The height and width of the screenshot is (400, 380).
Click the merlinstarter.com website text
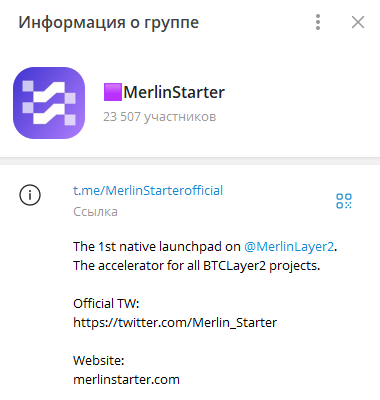click(126, 380)
